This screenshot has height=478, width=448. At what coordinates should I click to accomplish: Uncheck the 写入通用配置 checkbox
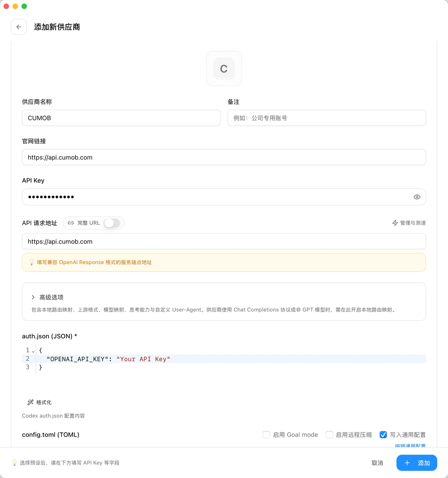[x=383, y=435]
